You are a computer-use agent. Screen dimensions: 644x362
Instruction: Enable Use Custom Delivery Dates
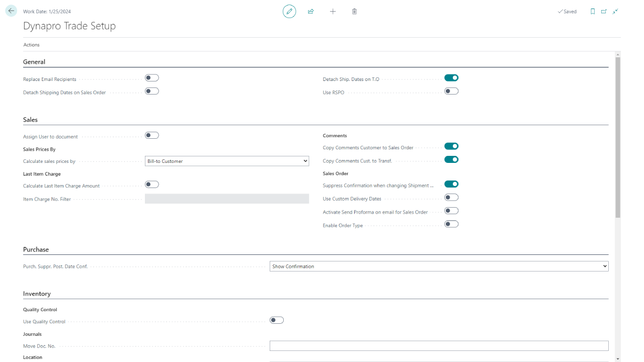click(x=451, y=198)
